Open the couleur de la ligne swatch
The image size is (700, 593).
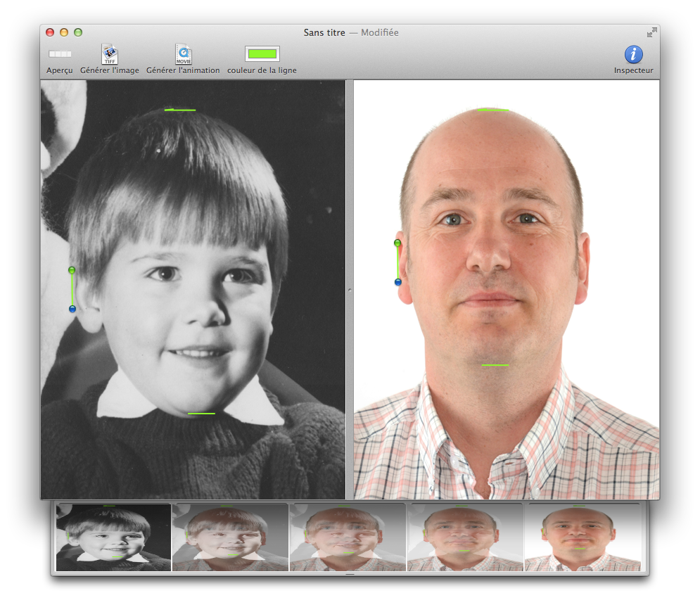click(262, 54)
